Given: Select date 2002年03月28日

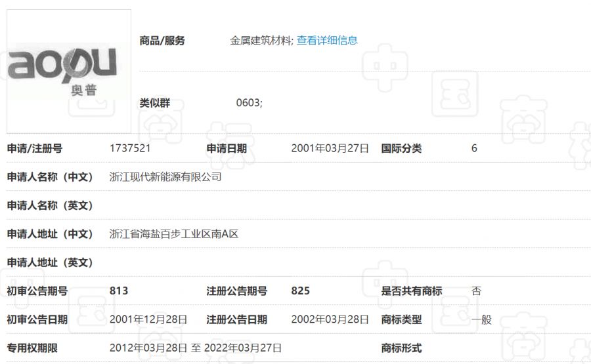Looking at the screenshot, I should tap(330, 319).
